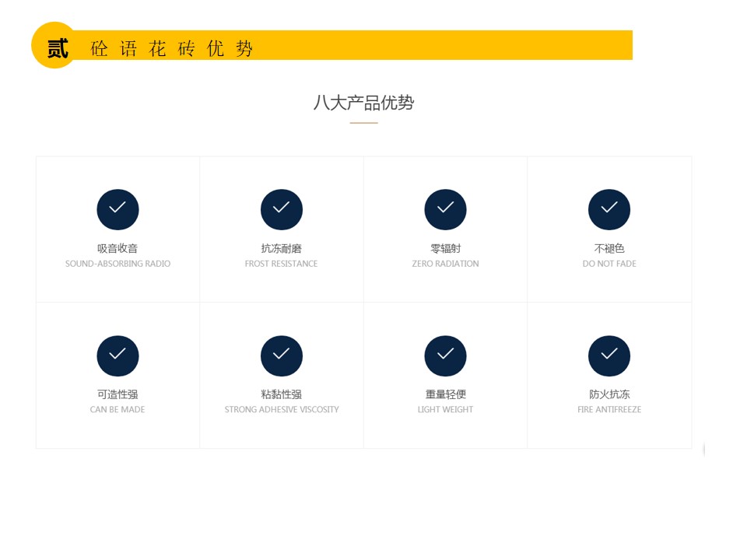Click the checkmark icon above 不褪色
Screen dimensions: 747x560
(x=609, y=209)
